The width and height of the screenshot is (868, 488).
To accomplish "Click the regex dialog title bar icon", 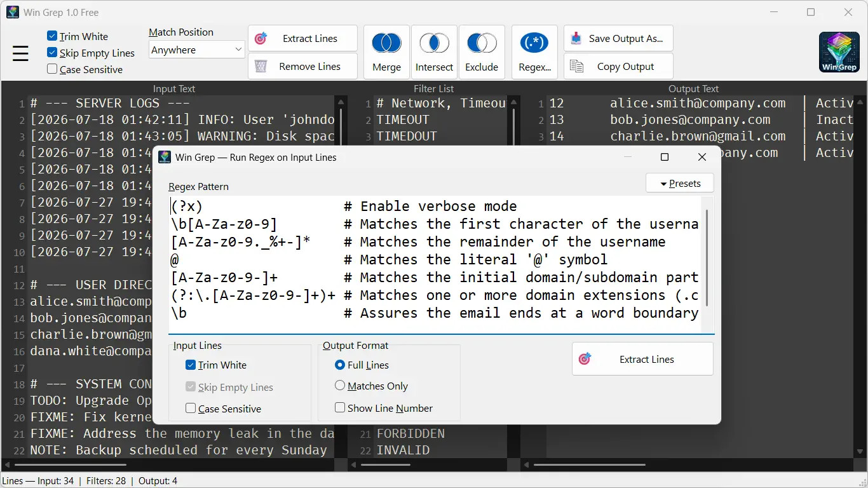I will tap(165, 157).
